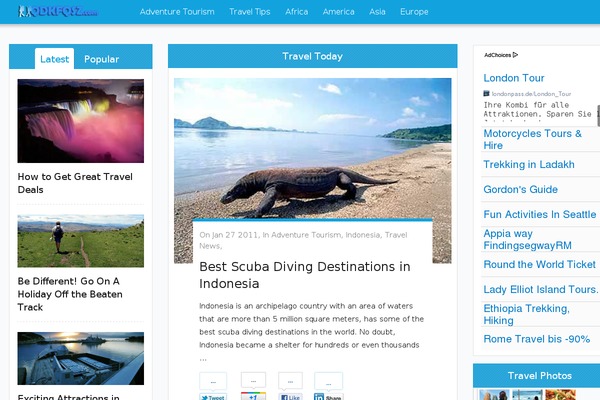Open the third Travel Photos food thumbnail
The image size is (600, 400).
coord(561,395)
